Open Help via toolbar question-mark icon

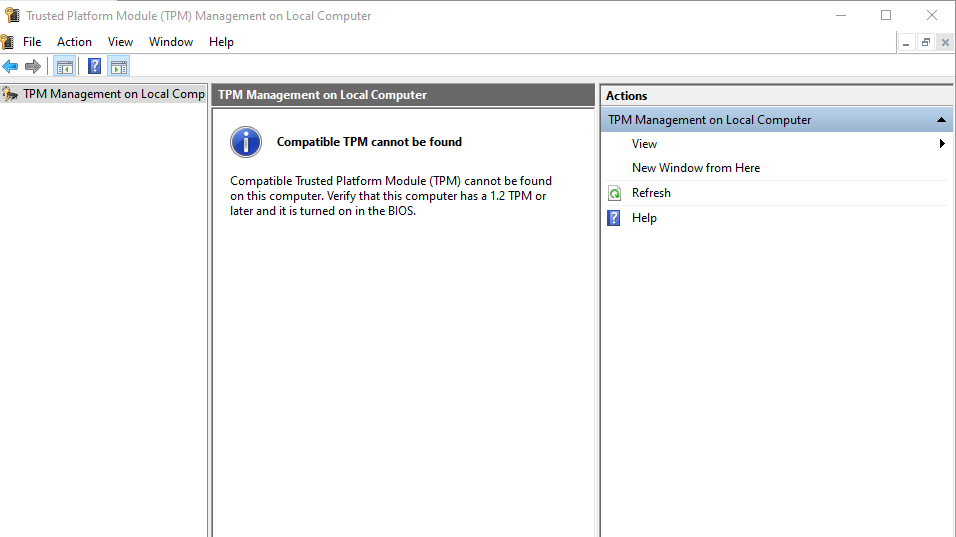95,66
